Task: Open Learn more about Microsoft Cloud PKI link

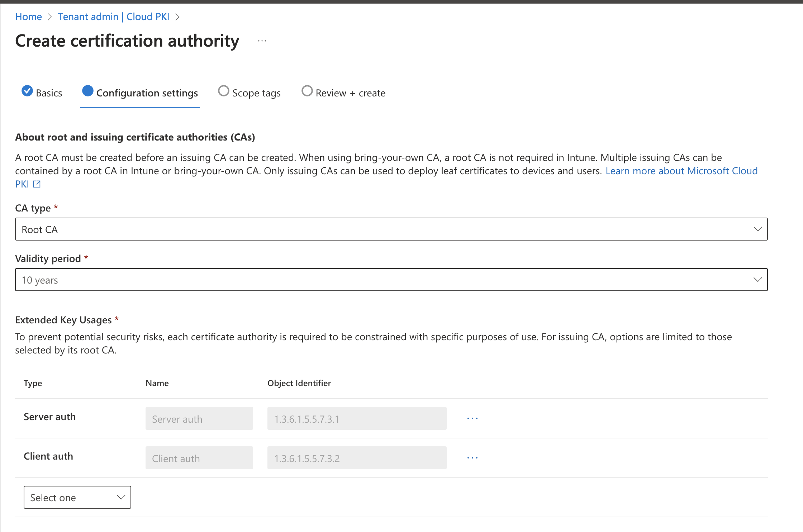Action: click(681, 171)
